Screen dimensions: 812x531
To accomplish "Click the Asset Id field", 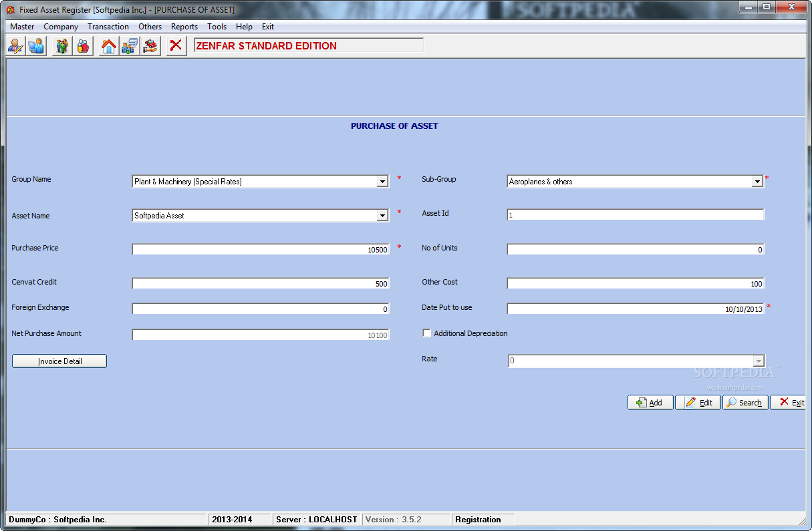I will [636, 215].
